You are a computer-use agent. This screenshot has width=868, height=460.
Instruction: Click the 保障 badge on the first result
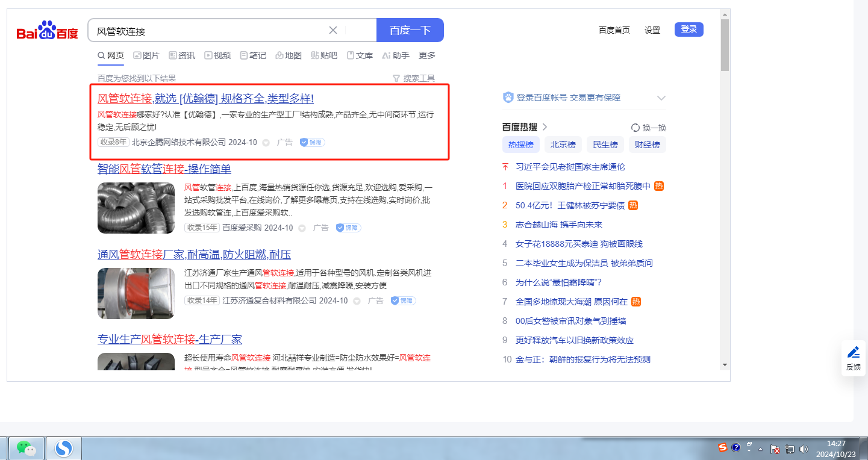pyautogui.click(x=312, y=143)
